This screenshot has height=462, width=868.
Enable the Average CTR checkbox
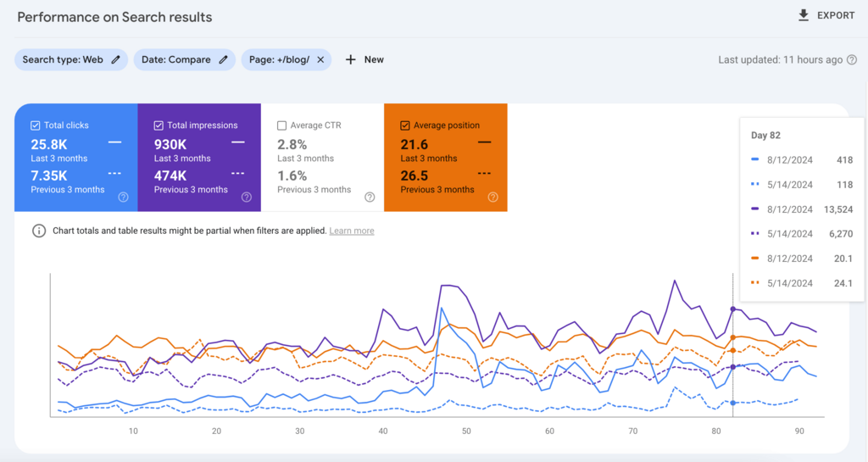point(282,125)
